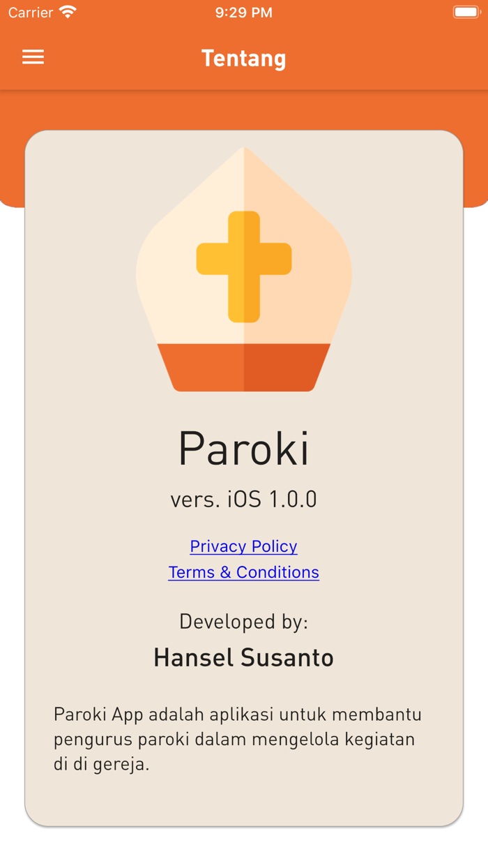Tap the battery indicator icon

tap(466, 11)
